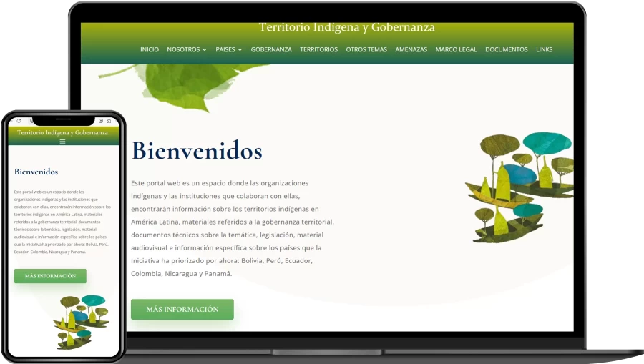
Task: Go to INICIO in the laptop navigation
Action: click(x=150, y=49)
